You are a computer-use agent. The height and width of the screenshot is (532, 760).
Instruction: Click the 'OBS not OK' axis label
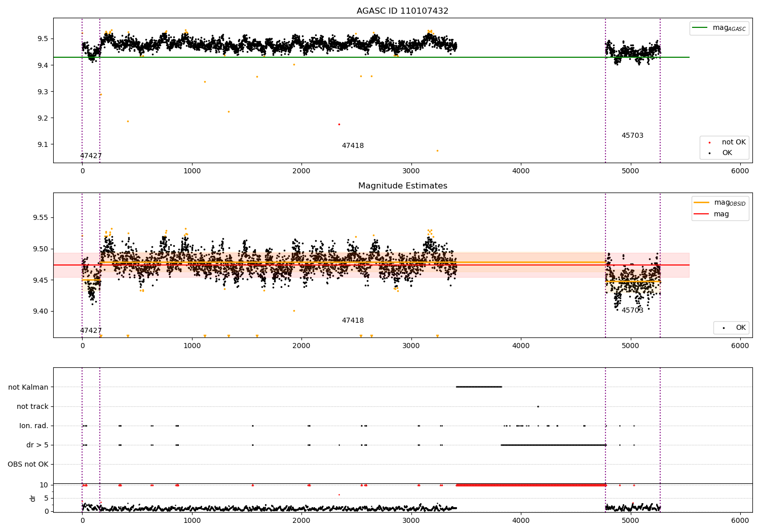[28, 464]
